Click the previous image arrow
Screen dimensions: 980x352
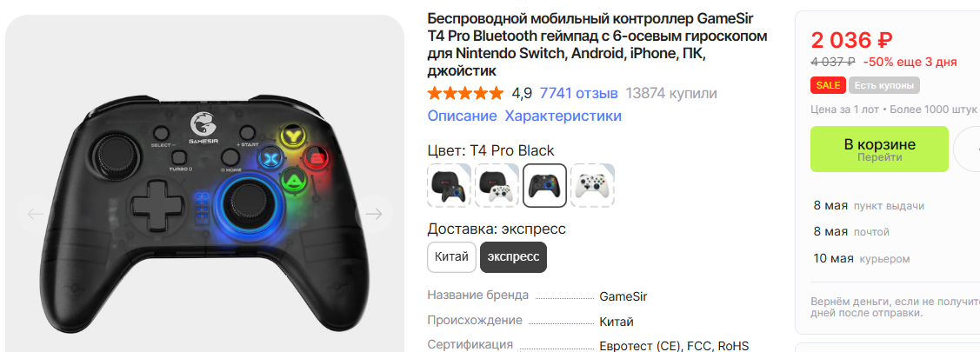[x=35, y=215]
